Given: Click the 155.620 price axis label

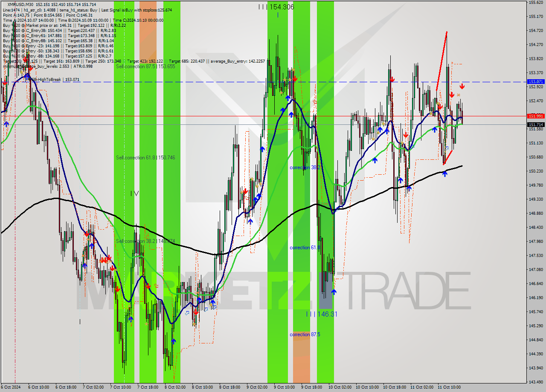Looking at the screenshot, I should tap(536, 3).
